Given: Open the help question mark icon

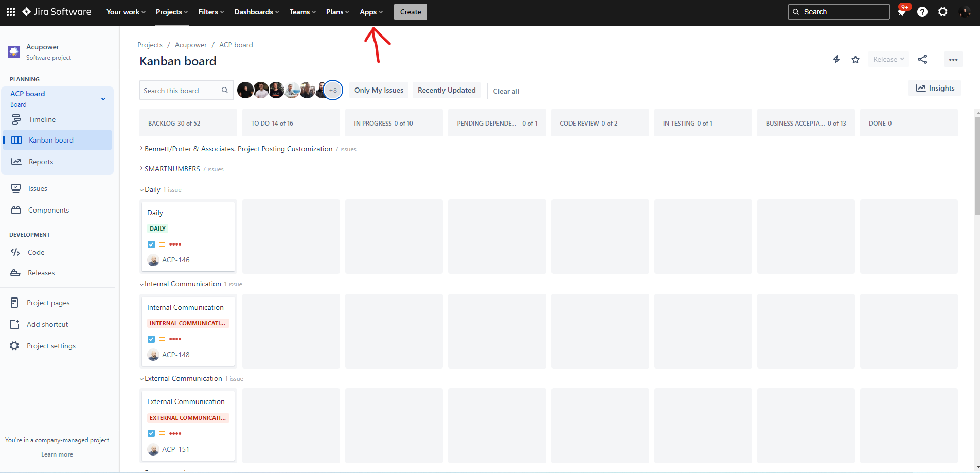Looking at the screenshot, I should tap(922, 12).
